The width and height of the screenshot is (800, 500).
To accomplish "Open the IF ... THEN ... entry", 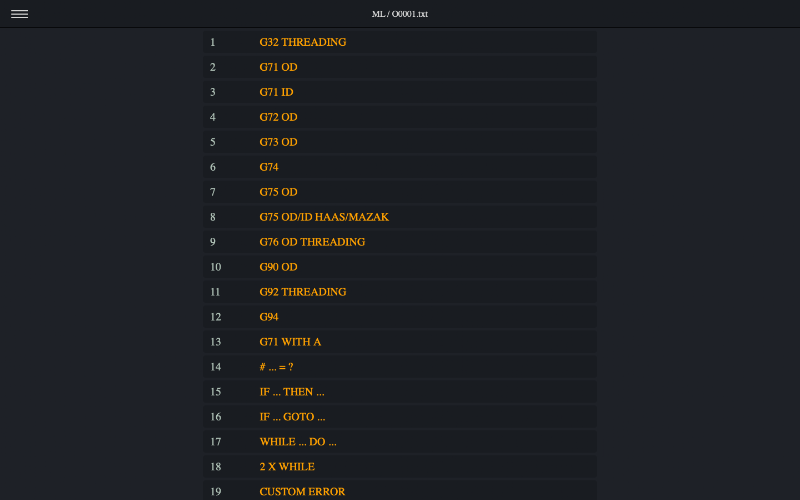I will click(291, 392).
